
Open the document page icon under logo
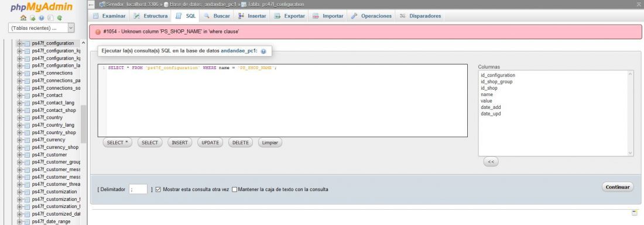50,18
